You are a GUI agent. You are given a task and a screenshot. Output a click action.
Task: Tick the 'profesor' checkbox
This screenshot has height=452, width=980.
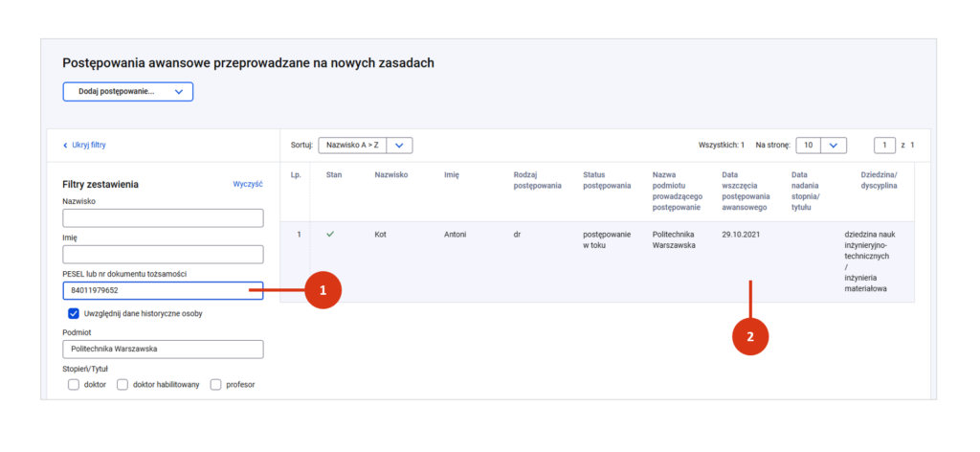[215, 385]
